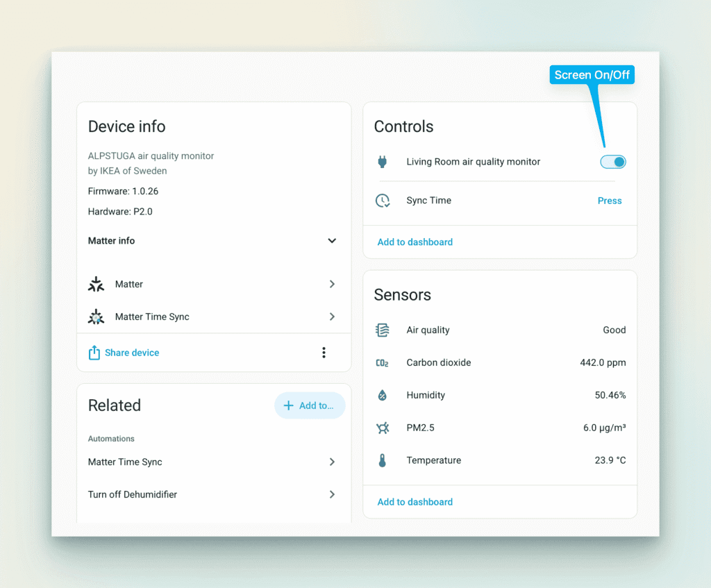Click the Matter integration logo icon
Image resolution: width=711 pixels, height=588 pixels.
[96, 284]
